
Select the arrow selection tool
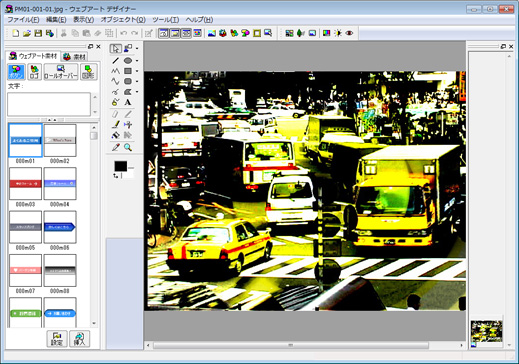point(115,49)
